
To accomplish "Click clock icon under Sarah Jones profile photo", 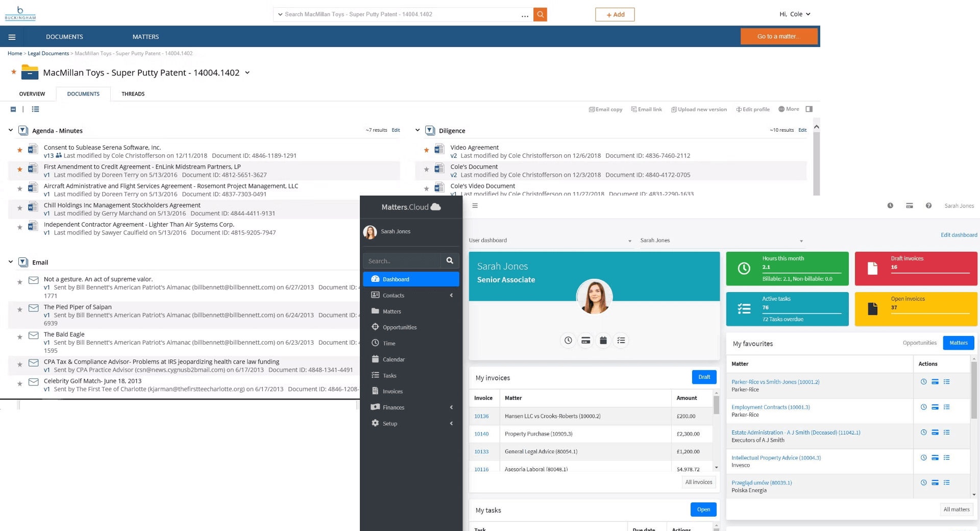I will coord(568,341).
